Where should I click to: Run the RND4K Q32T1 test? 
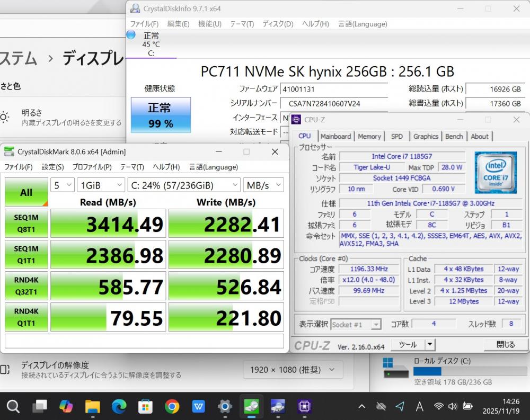click(26, 286)
